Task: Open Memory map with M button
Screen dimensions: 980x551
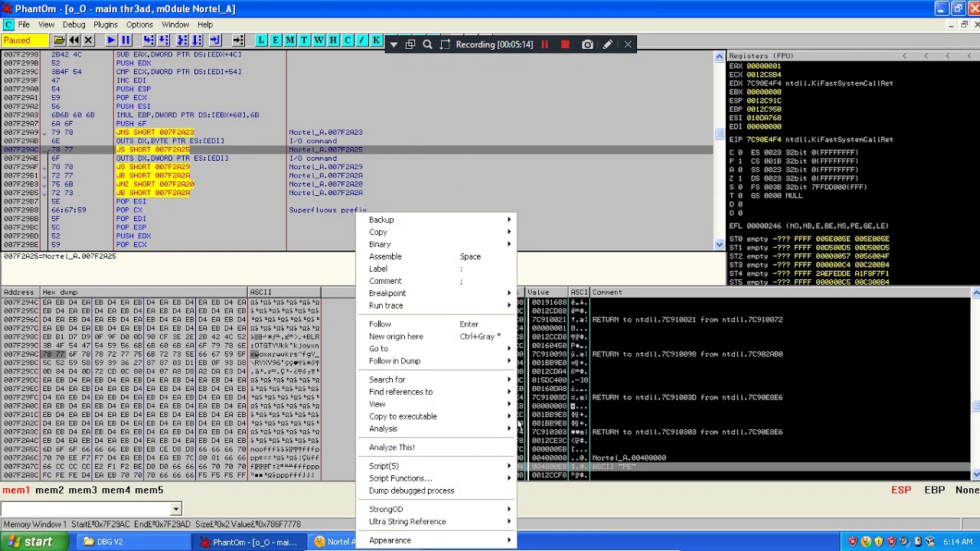Action: (290, 40)
